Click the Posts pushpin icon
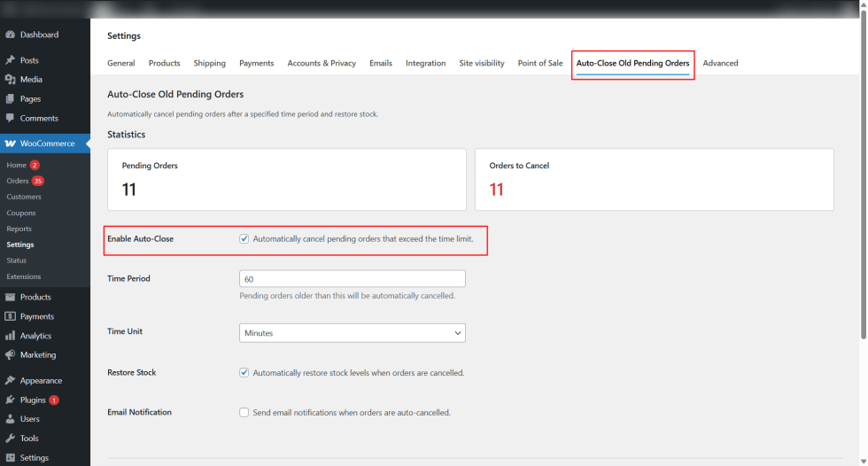This screenshot has height=466, width=868. 10,60
